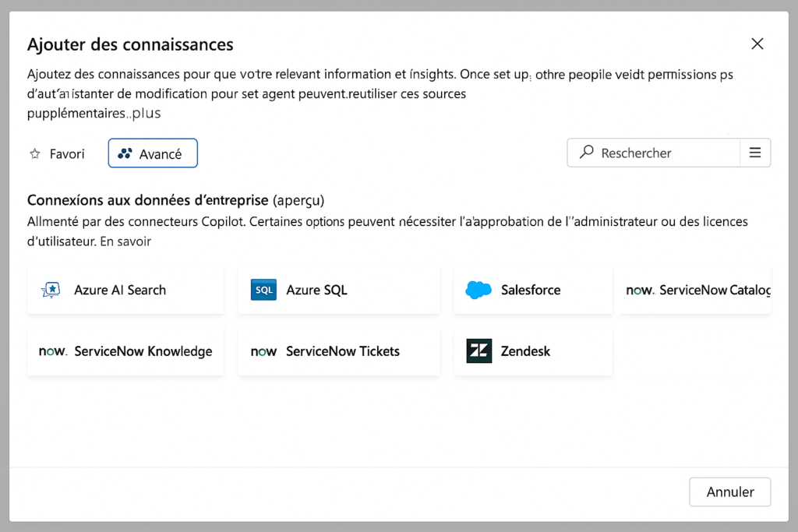Switch to the Favori tab
798x532 pixels.
point(57,153)
